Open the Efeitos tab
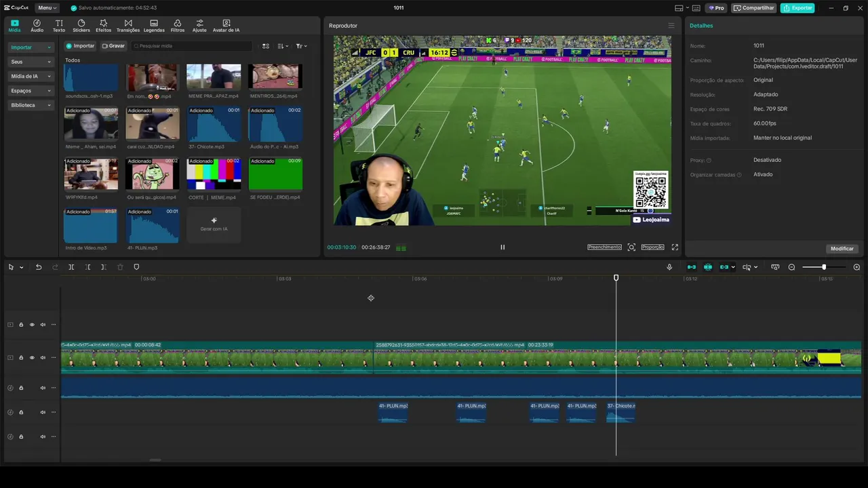The width and height of the screenshot is (868, 488). [103, 26]
